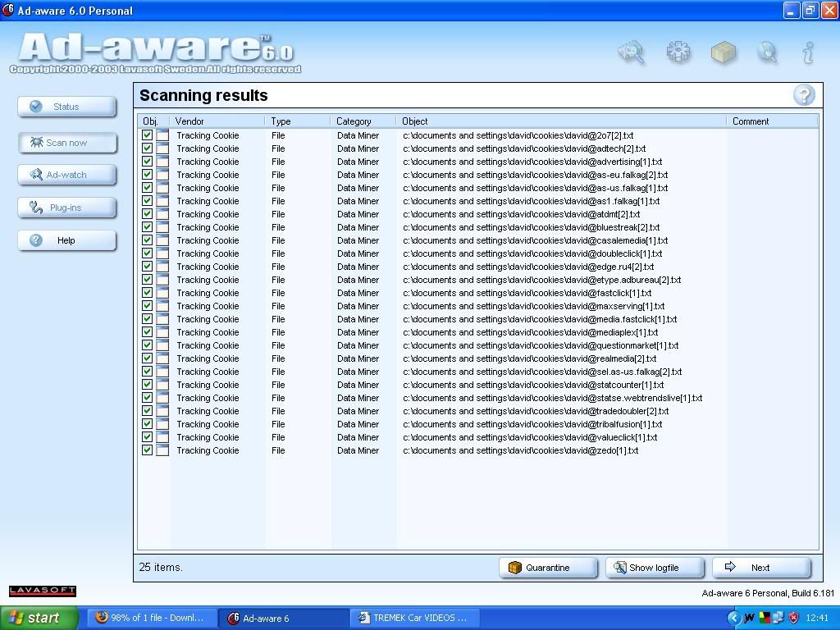Toggle checkbox for david@bluestreak[2].txt
Viewport: 840px width, 630px height.
coord(148,227)
